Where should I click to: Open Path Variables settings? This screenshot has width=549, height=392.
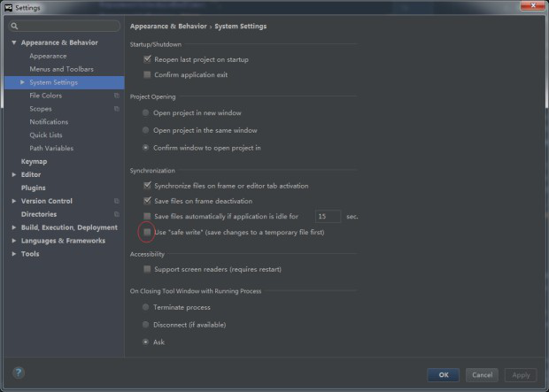point(51,148)
